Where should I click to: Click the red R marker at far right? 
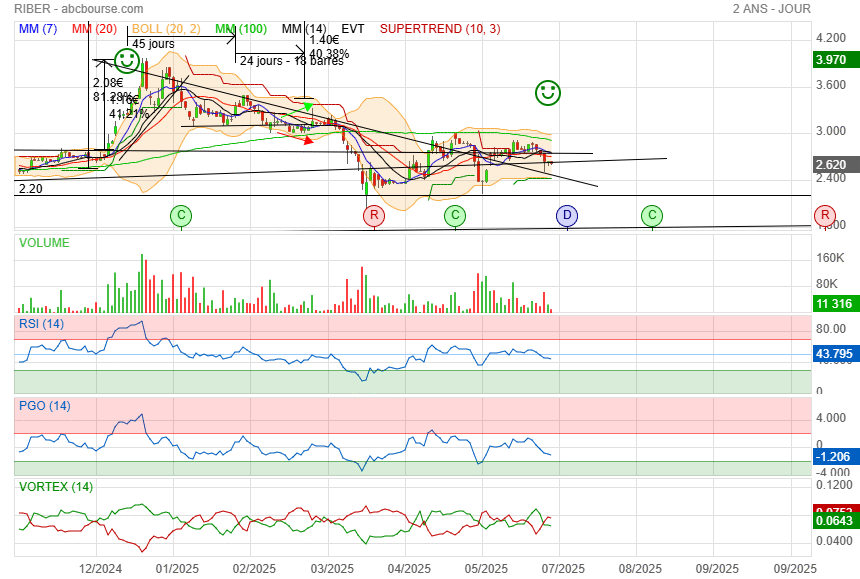pyautogui.click(x=825, y=215)
